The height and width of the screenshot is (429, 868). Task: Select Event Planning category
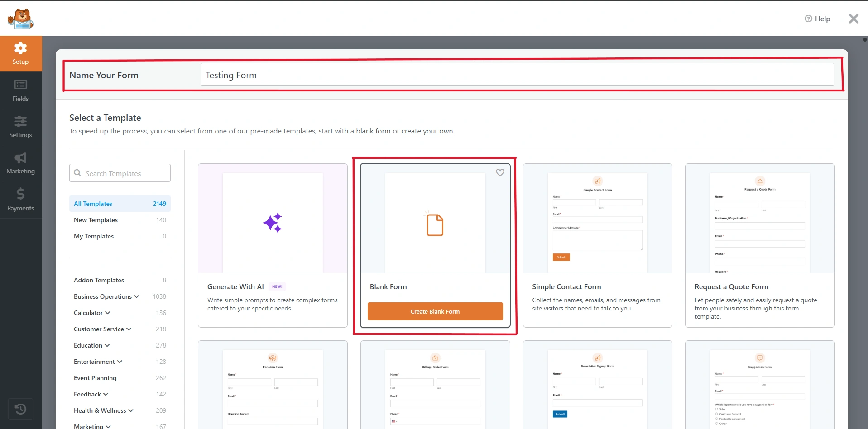[x=120, y=378]
